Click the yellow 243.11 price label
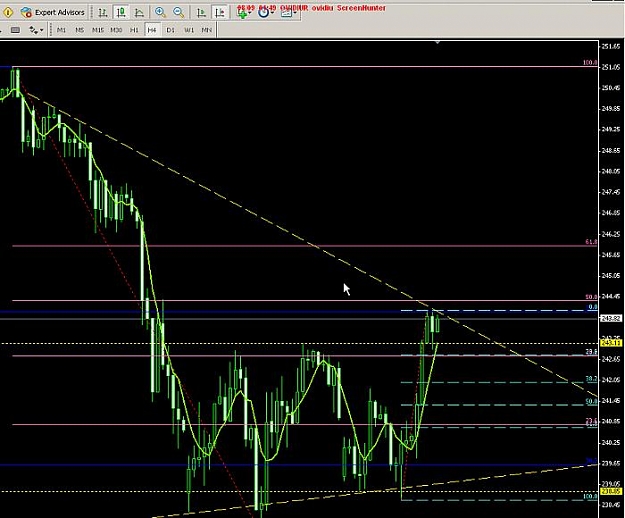The height and width of the screenshot is (518, 625). (x=611, y=343)
